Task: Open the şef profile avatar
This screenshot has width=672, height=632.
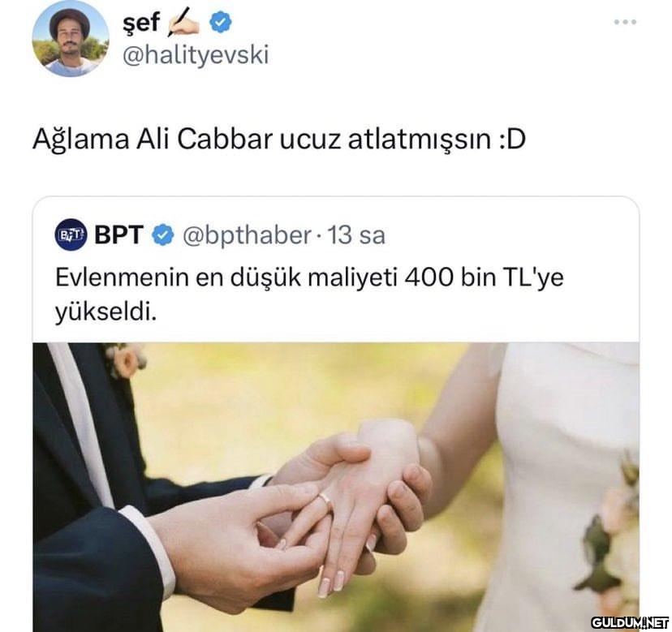Action: [71, 39]
